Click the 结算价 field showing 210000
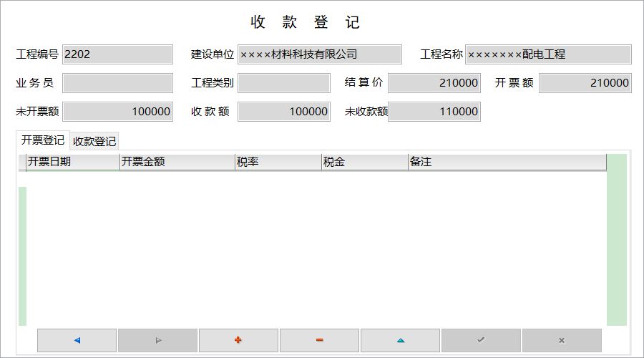This screenshot has height=358, width=644. pos(434,83)
